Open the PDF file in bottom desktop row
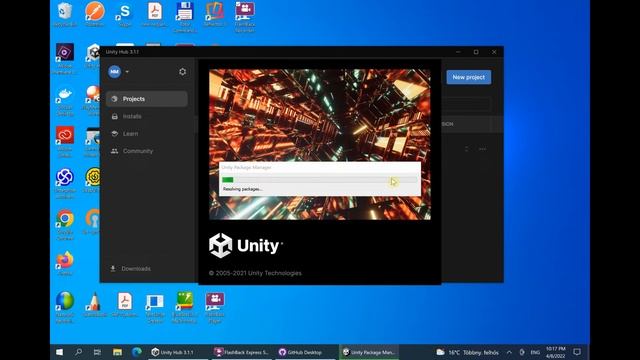The image size is (640, 360). click(124, 304)
